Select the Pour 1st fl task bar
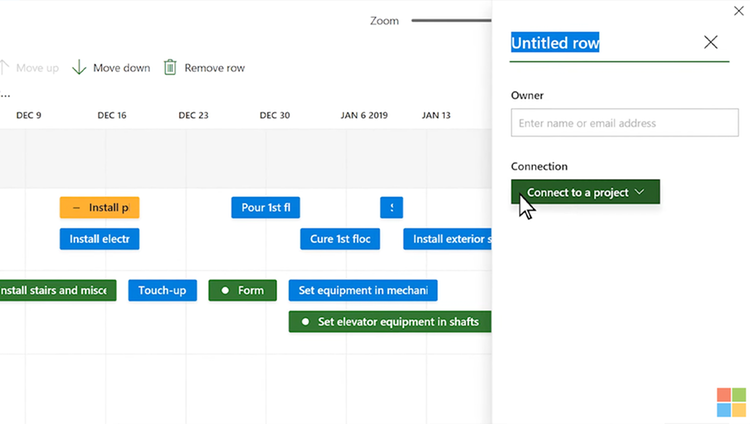The image size is (750, 424). (265, 208)
